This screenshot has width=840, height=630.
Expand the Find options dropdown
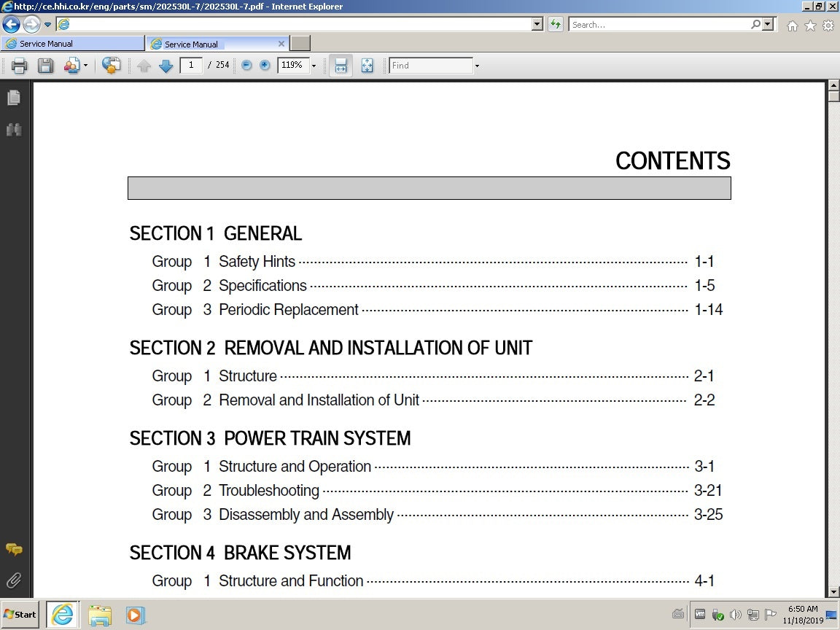[477, 66]
